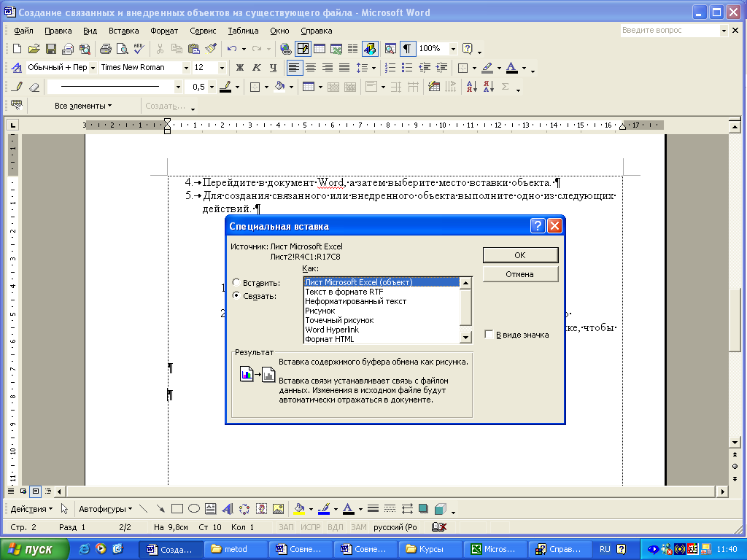
Task: Select the Draw Table pencil tool
Action: (x=18, y=87)
